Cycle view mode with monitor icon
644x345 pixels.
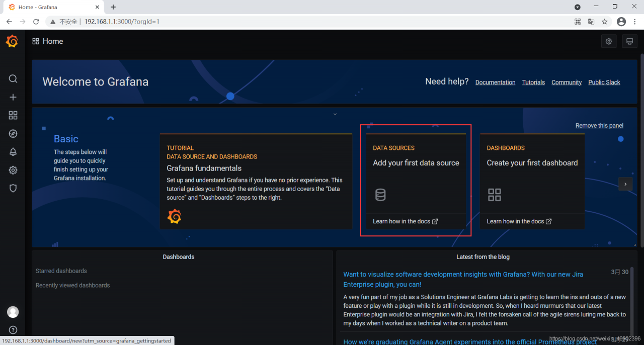(x=629, y=41)
